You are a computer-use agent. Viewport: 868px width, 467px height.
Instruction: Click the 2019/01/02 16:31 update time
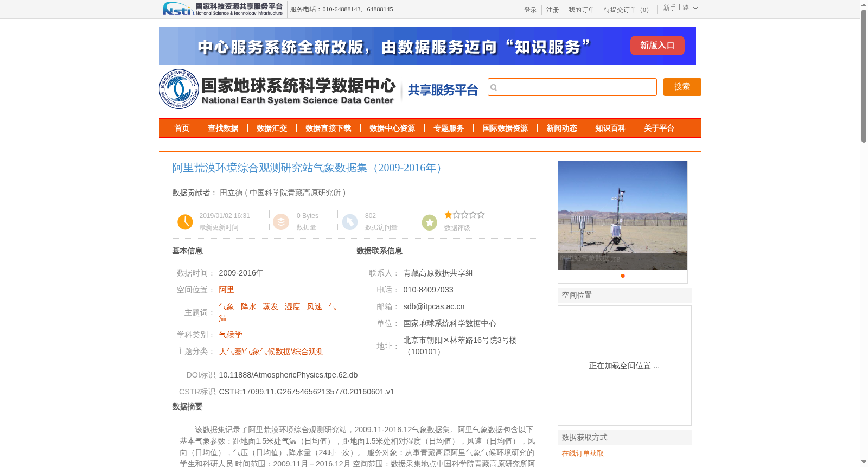[225, 216]
